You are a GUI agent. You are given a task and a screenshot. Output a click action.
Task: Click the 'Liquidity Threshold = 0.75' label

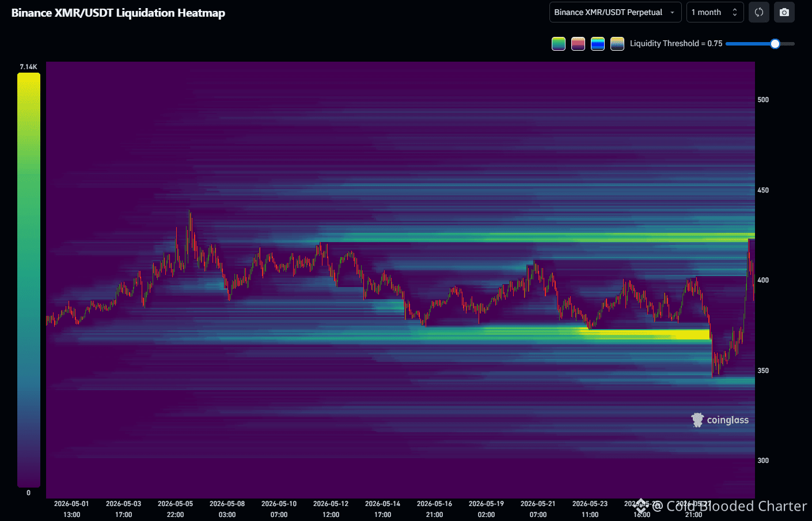[x=676, y=44]
